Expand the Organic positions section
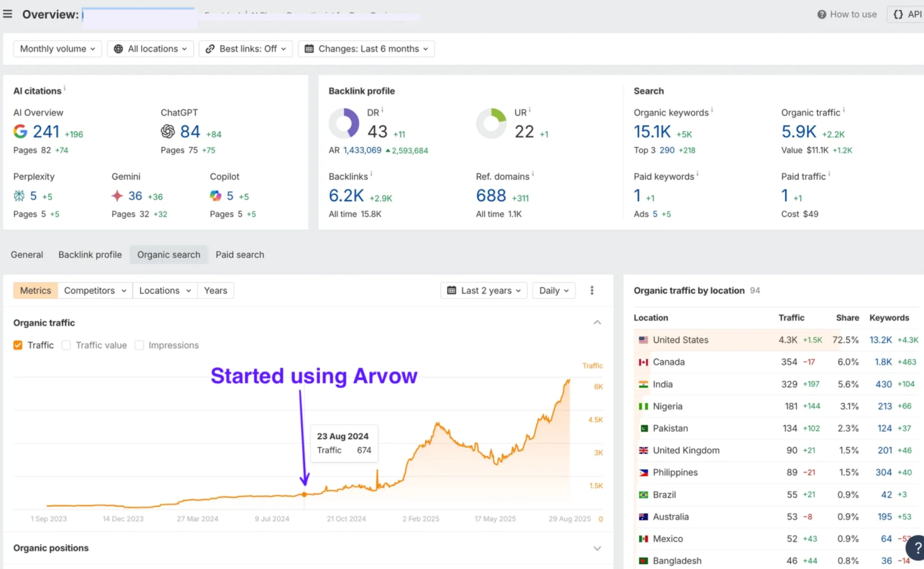The image size is (924, 569). pyautogui.click(x=597, y=548)
